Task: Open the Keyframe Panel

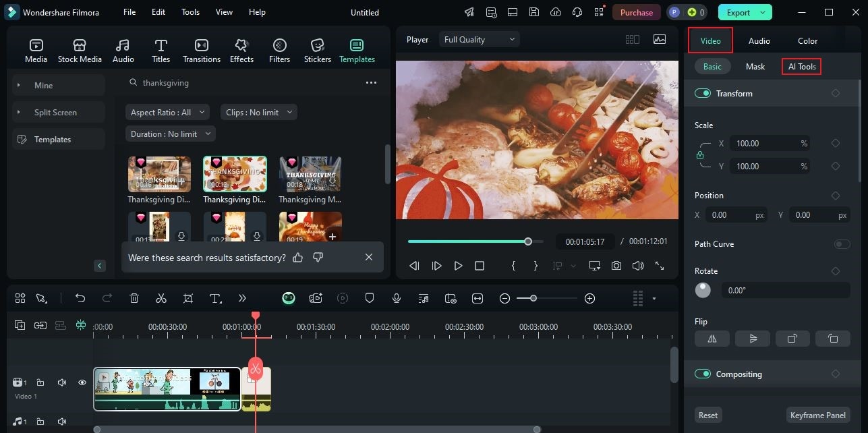Action: (x=818, y=415)
